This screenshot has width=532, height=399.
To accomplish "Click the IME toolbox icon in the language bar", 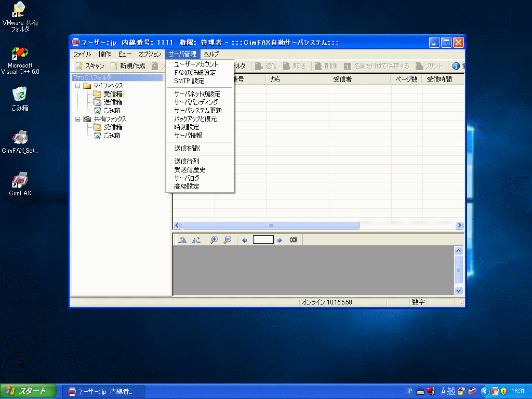I will tap(472, 391).
